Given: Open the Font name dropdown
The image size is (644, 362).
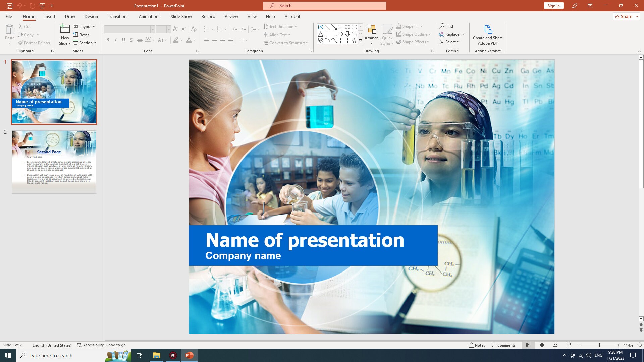Looking at the screenshot, I should point(153,29).
